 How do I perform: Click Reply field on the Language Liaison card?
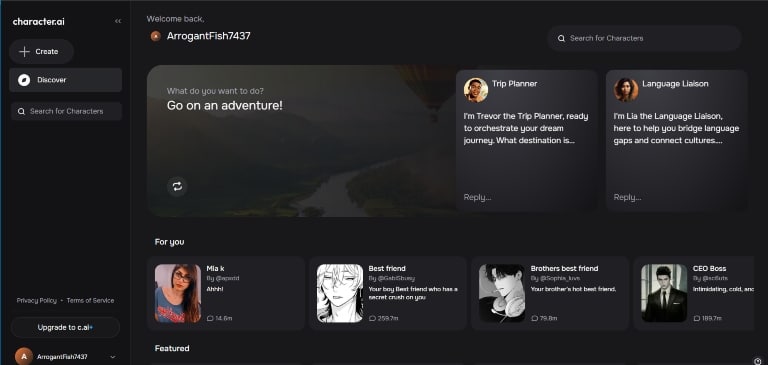627,197
